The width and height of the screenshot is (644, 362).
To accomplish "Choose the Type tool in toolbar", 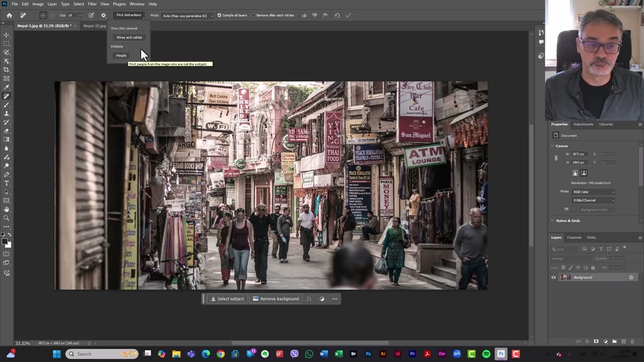I will (x=7, y=183).
